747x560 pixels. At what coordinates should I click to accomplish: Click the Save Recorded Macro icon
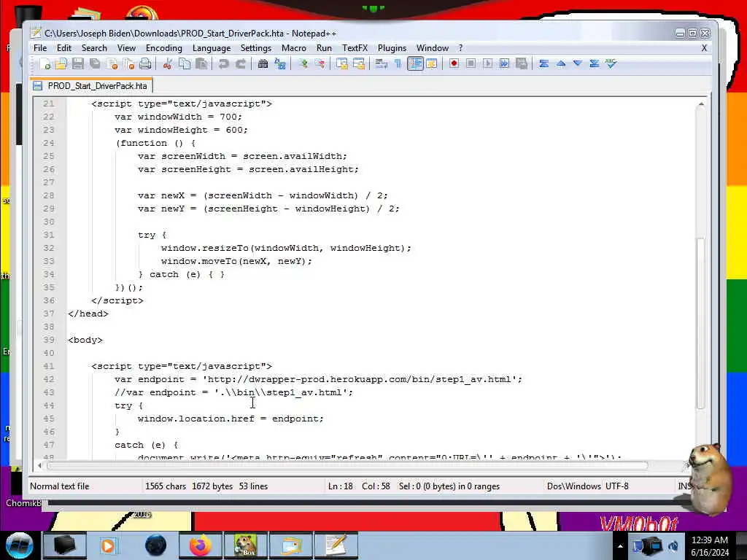pos(521,63)
